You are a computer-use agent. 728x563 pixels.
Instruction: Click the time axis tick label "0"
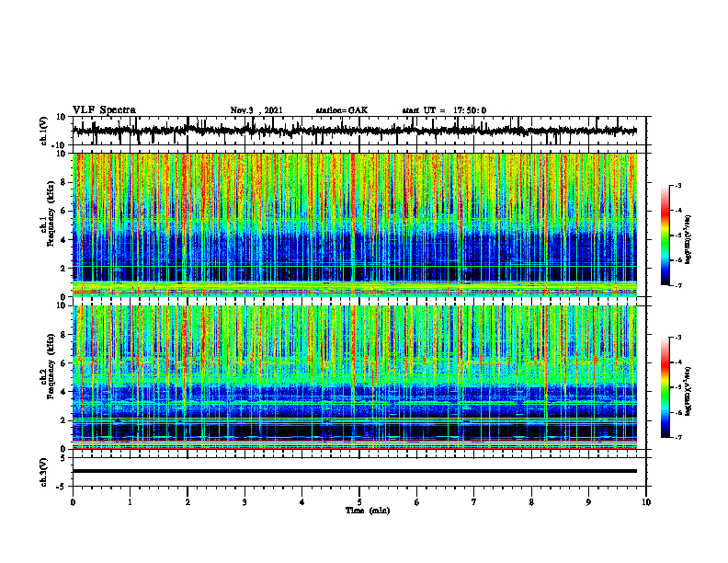73,502
